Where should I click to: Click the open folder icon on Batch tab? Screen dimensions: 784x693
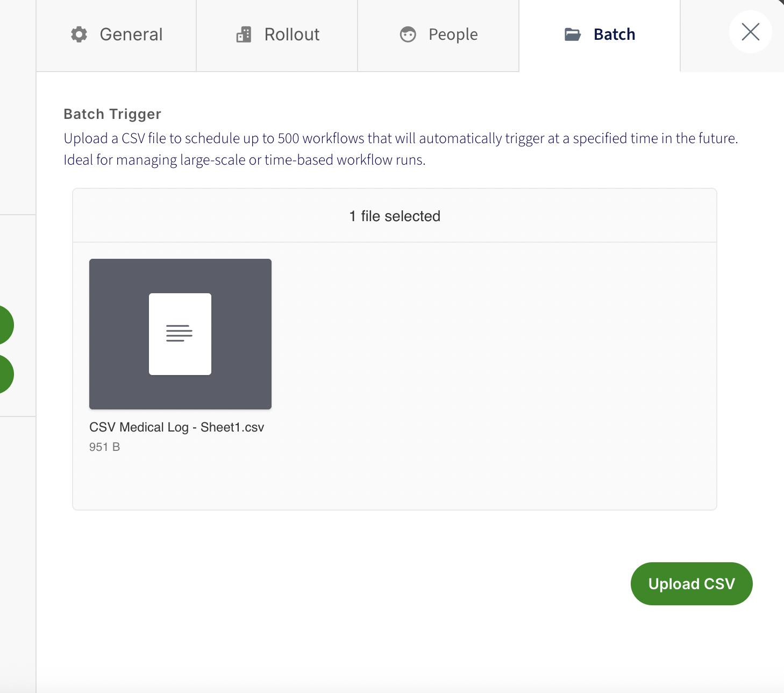[x=573, y=34]
